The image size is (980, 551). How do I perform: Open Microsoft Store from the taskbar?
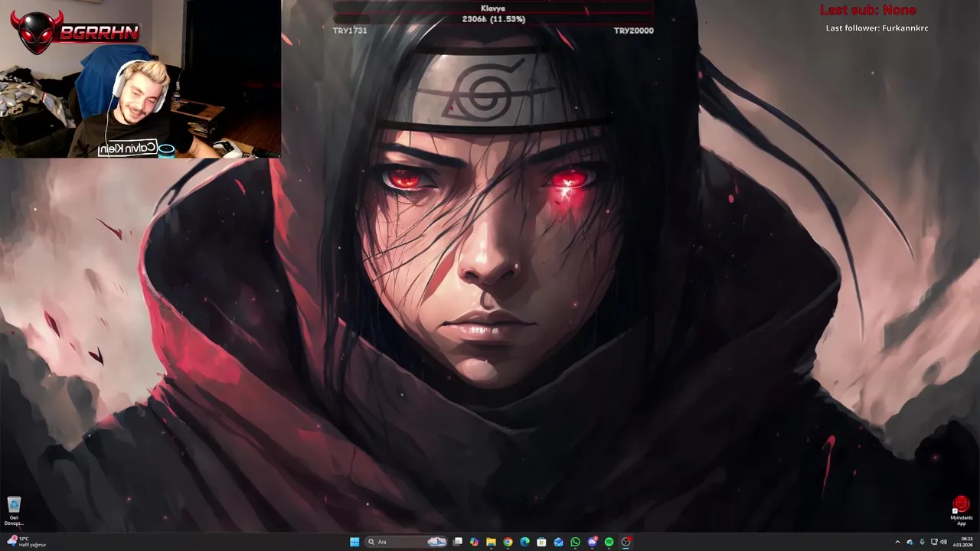tap(541, 542)
